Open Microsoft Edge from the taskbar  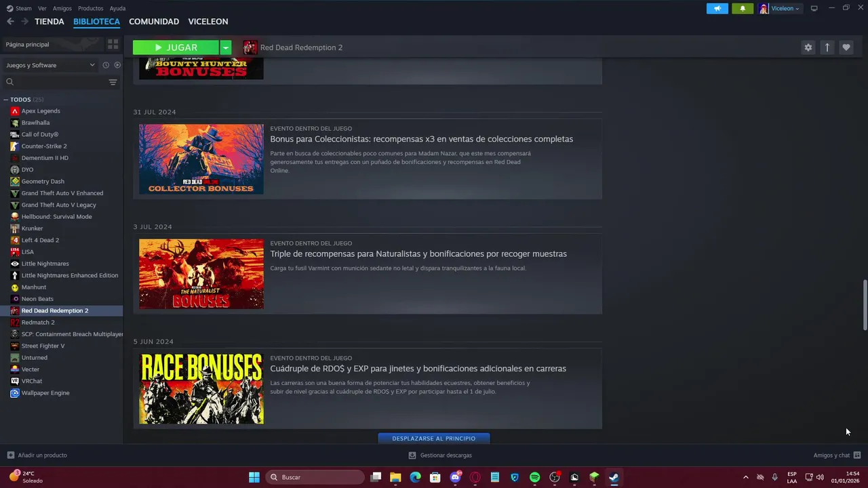(x=415, y=477)
